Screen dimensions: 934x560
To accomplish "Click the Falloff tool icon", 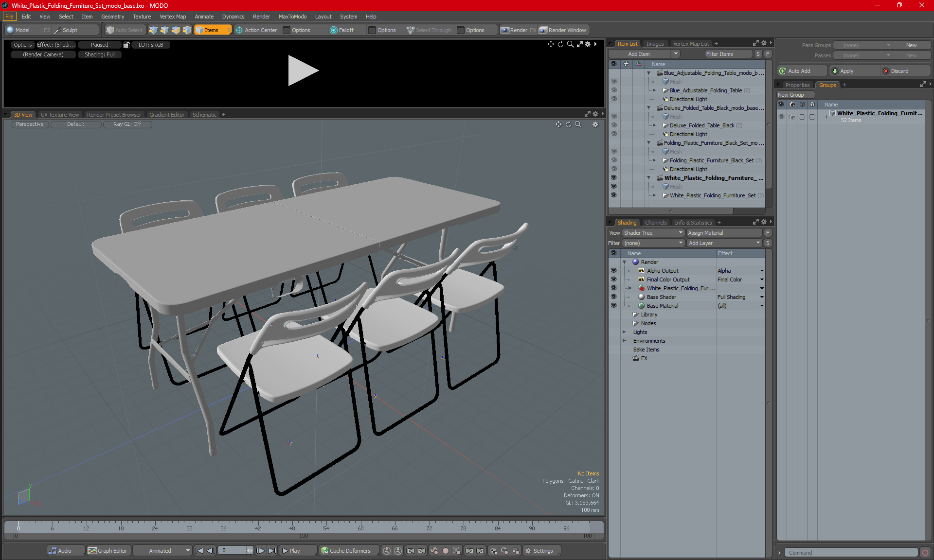I will (334, 30).
